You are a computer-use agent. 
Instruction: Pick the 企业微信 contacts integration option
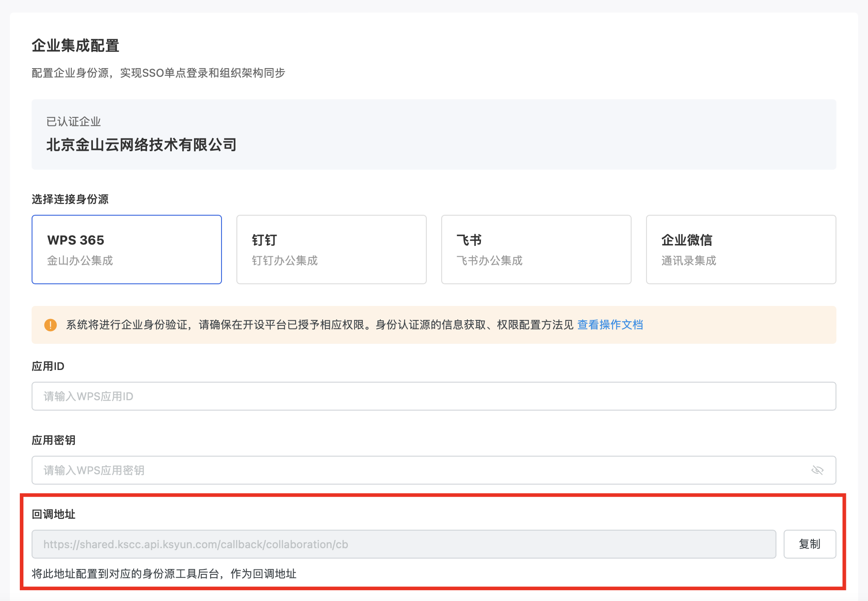741,249
